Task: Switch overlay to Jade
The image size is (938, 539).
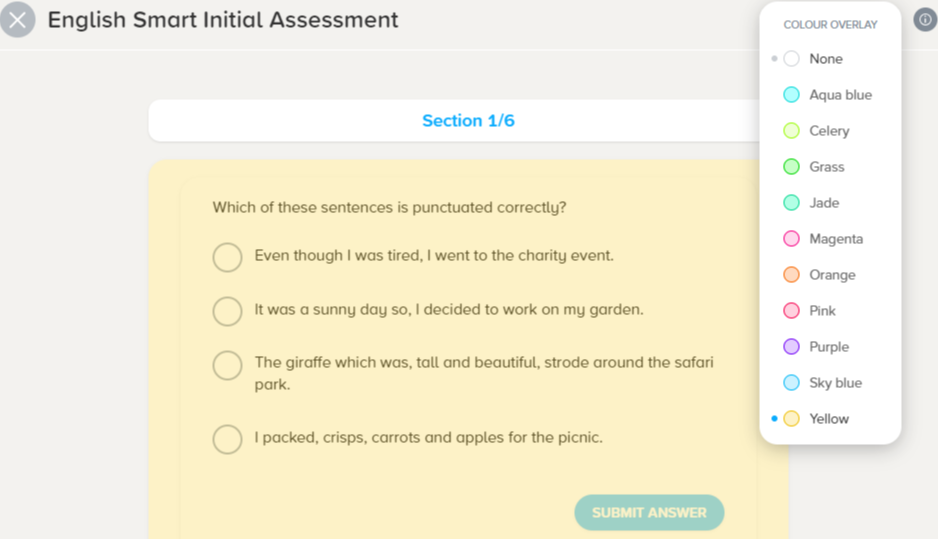Action: (791, 203)
